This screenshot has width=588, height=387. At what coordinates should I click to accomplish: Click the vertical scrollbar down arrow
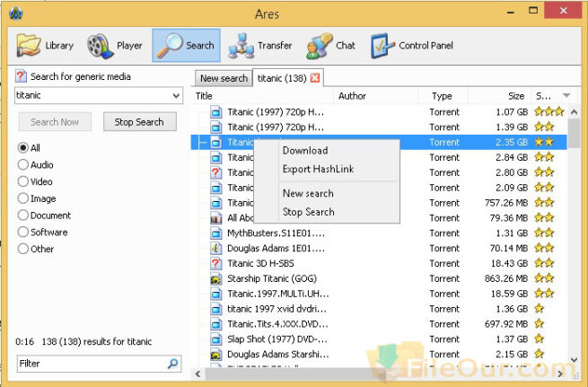(574, 360)
